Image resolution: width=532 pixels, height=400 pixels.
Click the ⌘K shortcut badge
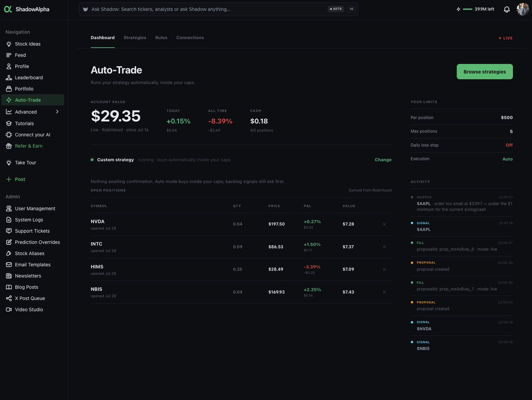[x=352, y=9]
